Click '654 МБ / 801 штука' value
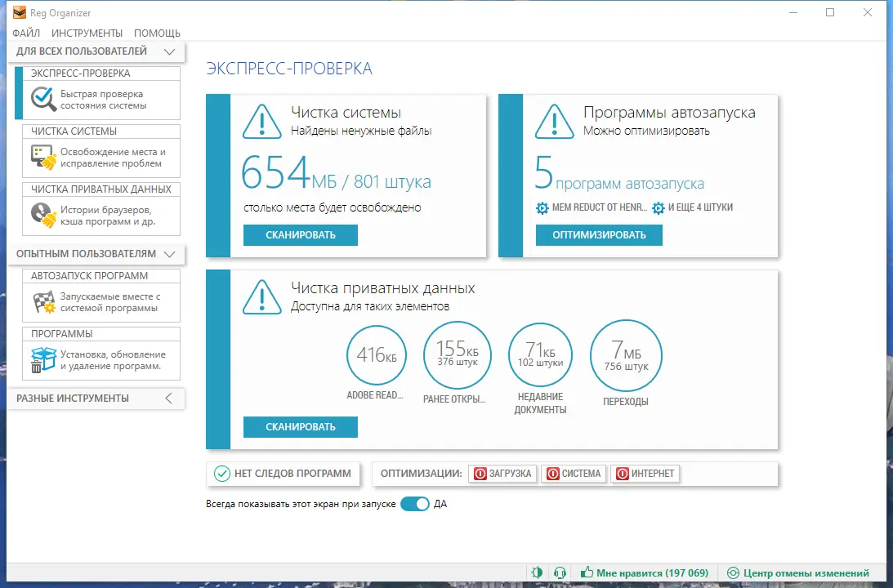This screenshot has width=893, height=588. click(336, 173)
